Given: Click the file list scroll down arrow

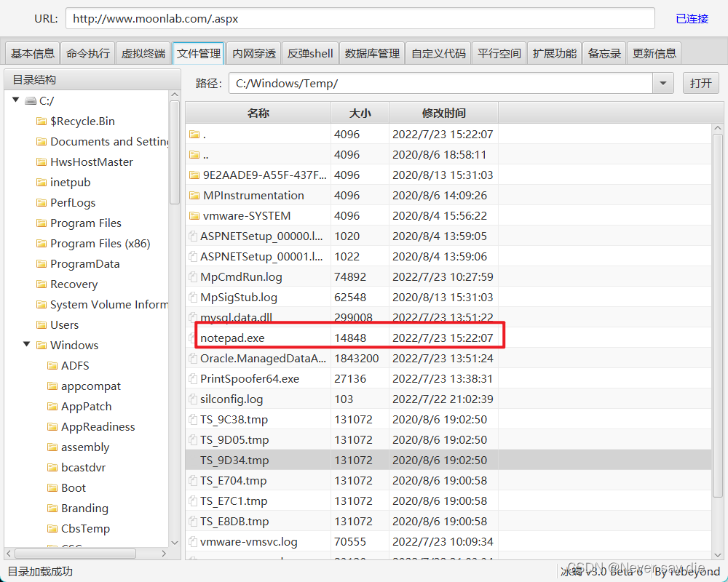Looking at the screenshot, I should point(718,554).
